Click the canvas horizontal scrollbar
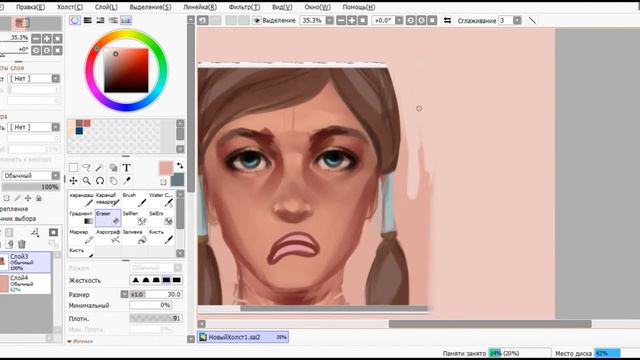 click(490, 324)
